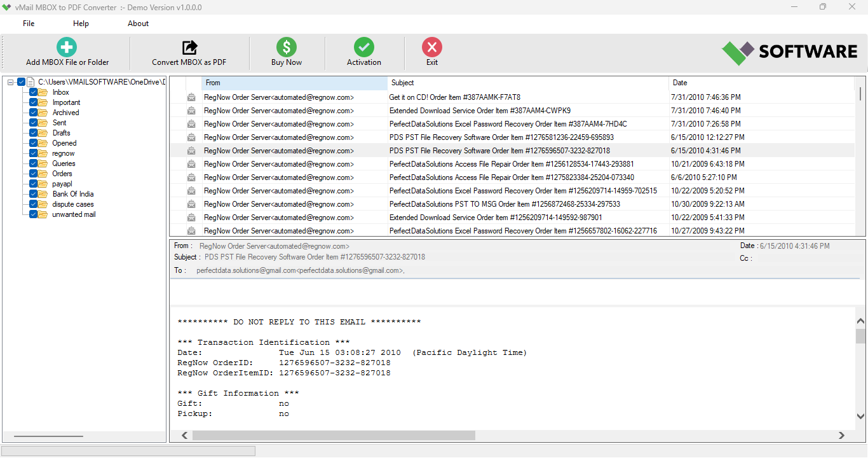Click the left arrow on the message preview scrollbar
This screenshot has height=458, width=868.
pyautogui.click(x=184, y=435)
